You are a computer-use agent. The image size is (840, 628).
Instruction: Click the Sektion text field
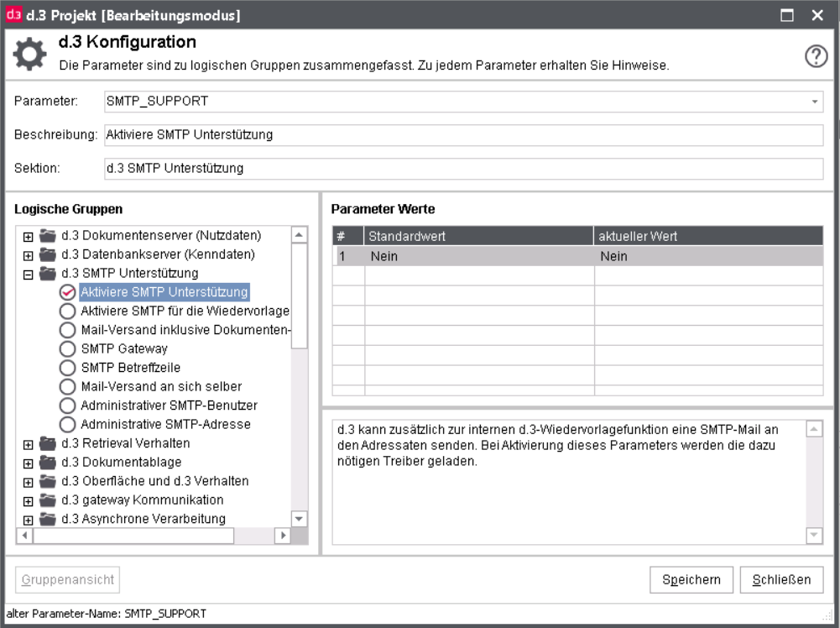[463, 169]
